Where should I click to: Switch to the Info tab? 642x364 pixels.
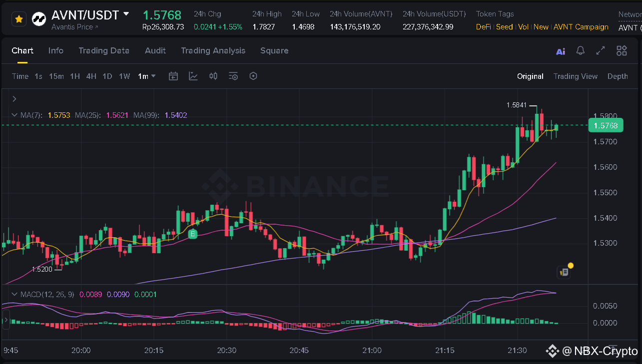coord(56,50)
